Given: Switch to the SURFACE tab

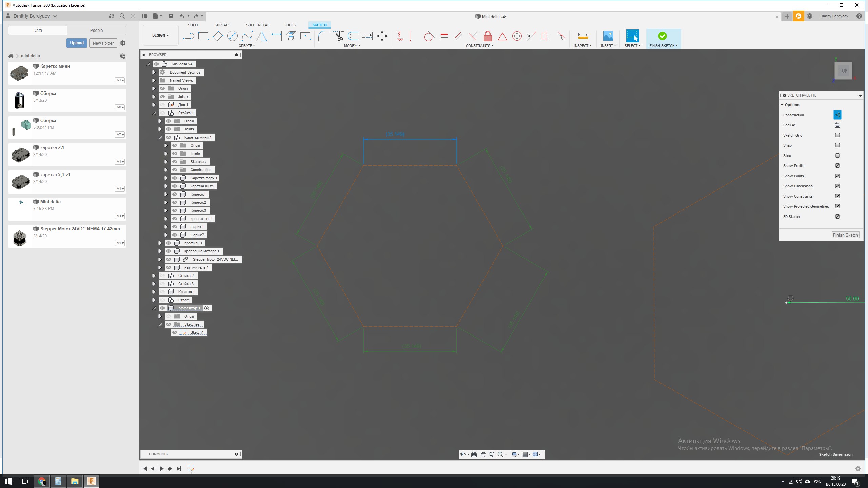Looking at the screenshot, I should (222, 25).
